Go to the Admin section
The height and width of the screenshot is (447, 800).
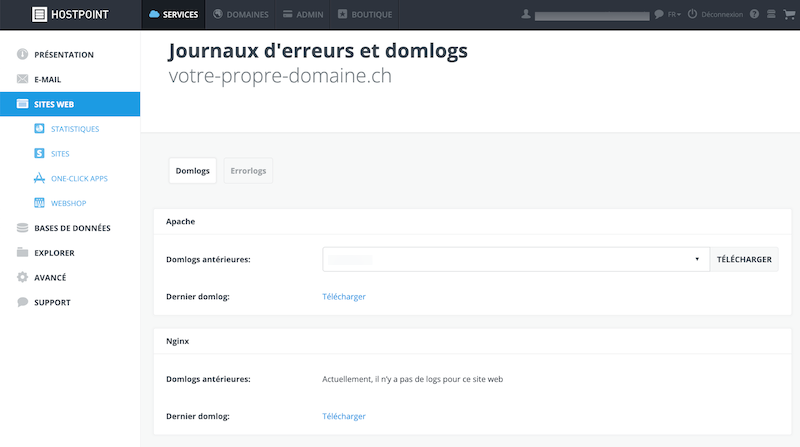tap(303, 14)
